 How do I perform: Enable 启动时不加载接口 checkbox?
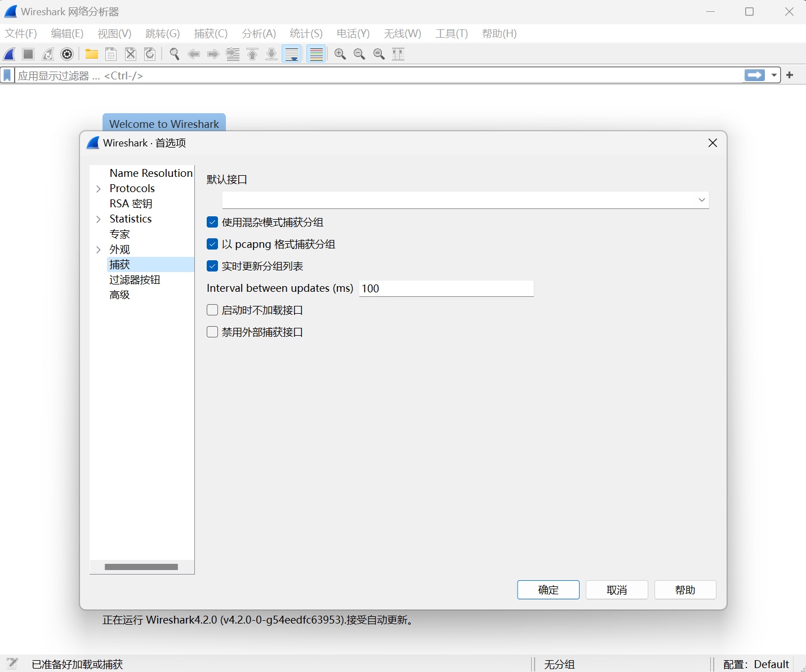(212, 310)
